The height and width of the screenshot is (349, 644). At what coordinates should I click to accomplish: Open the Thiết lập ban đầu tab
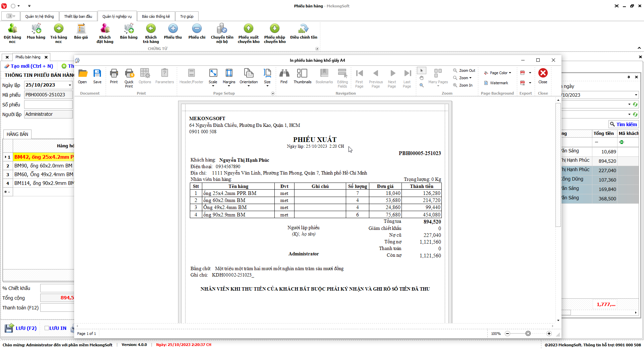pyautogui.click(x=78, y=16)
